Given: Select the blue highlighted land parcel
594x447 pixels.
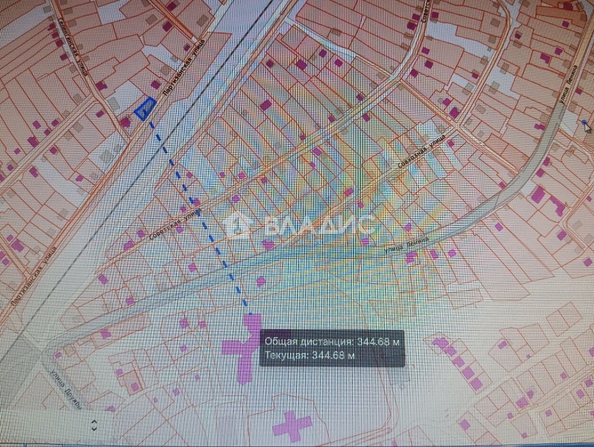Looking at the screenshot, I should point(145,109).
